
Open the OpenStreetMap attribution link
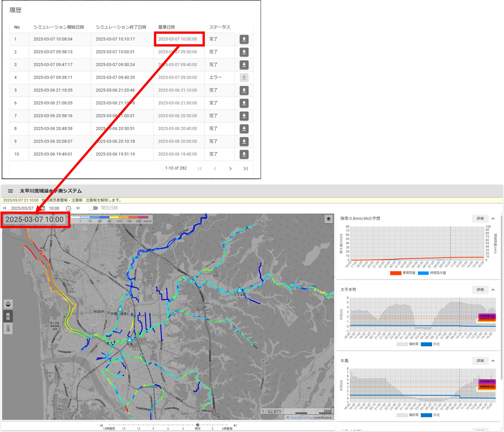(301, 417)
